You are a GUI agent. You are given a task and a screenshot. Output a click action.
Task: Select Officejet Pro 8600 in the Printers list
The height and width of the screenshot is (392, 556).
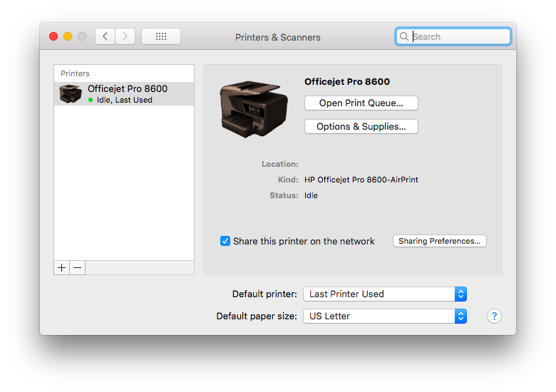pos(124,94)
